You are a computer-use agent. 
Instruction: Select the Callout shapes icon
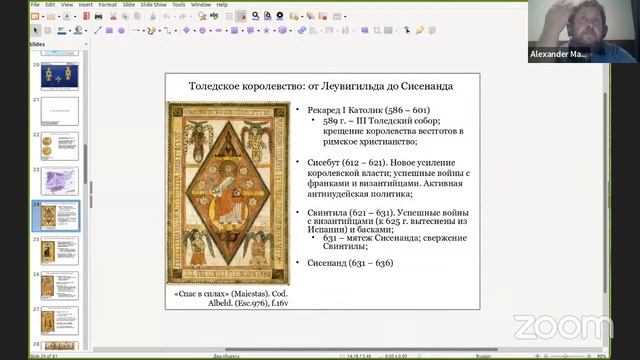(x=250, y=30)
